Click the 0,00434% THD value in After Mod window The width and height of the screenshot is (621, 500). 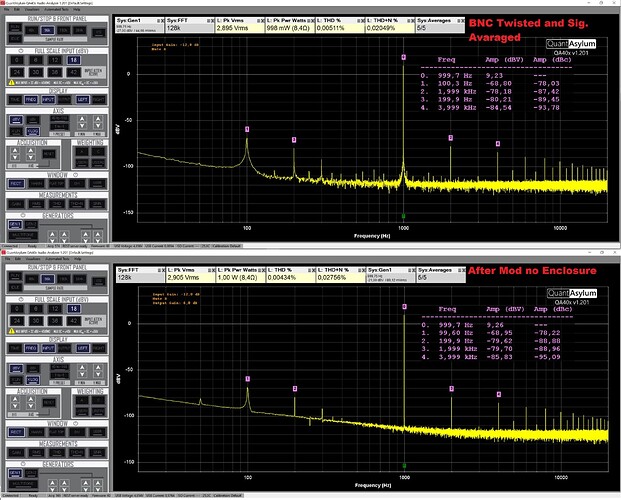(282, 277)
